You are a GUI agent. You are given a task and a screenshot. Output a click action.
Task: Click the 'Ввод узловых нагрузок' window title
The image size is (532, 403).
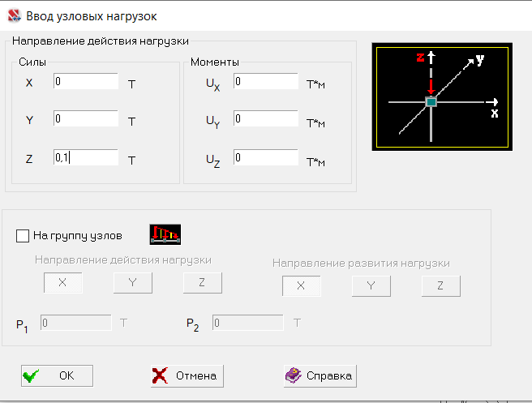pyautogui.click(x=92, y=16)
